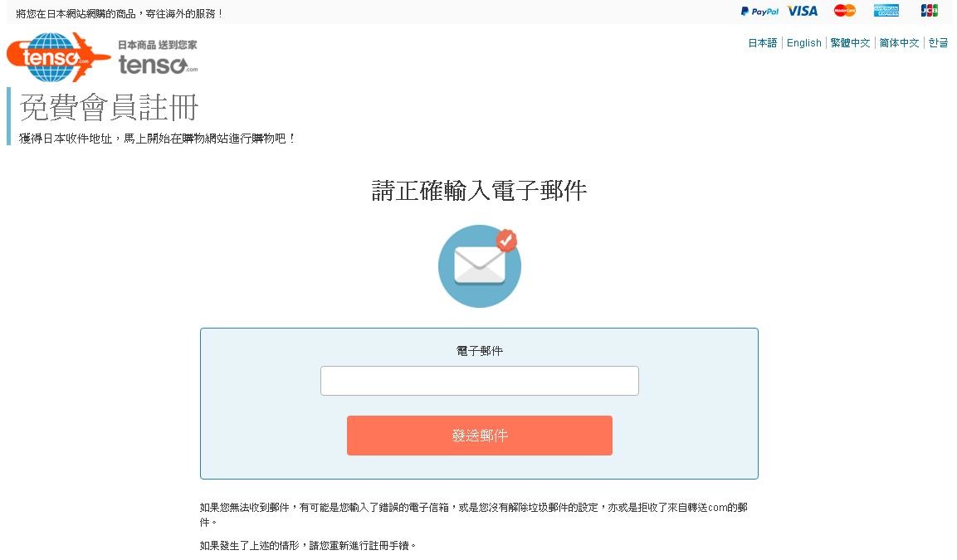Click the PayPal payment logo
This screenshot has width=957, height=560.
point(759,11)
